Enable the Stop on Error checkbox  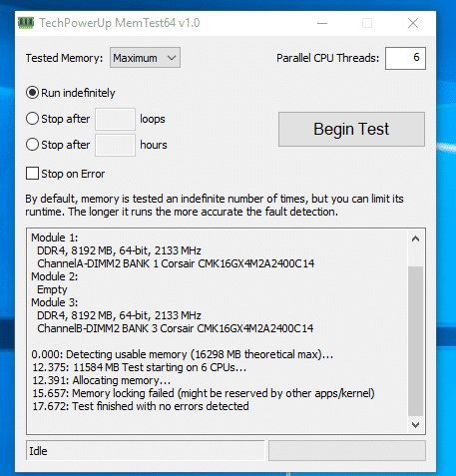(x=32, y=174)
